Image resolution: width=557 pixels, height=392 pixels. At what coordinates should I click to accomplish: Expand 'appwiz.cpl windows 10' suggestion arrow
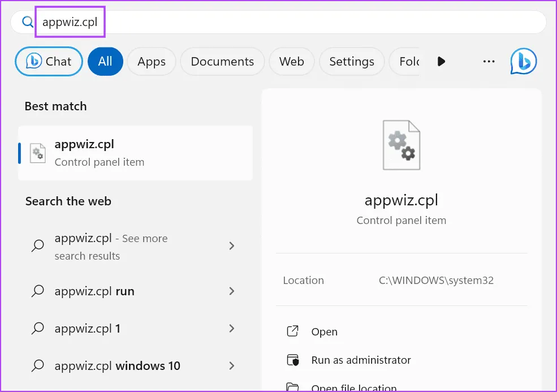(x=231, y=366)
